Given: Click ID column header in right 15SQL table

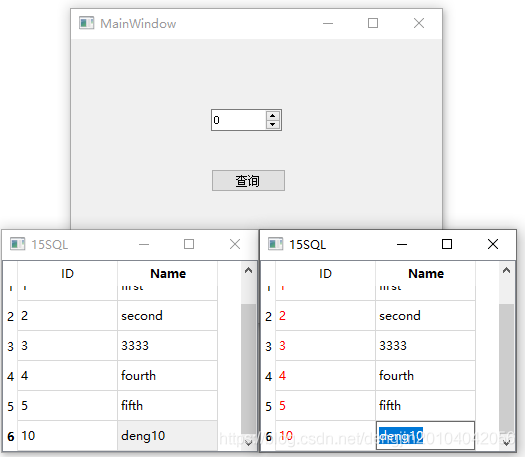Looking at the screenshot, I should (325, 274).
